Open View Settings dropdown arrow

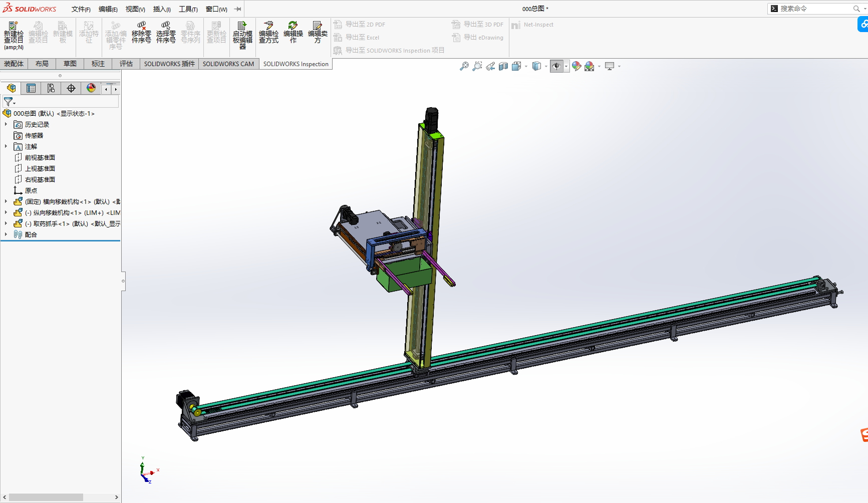tap(619, 66)
